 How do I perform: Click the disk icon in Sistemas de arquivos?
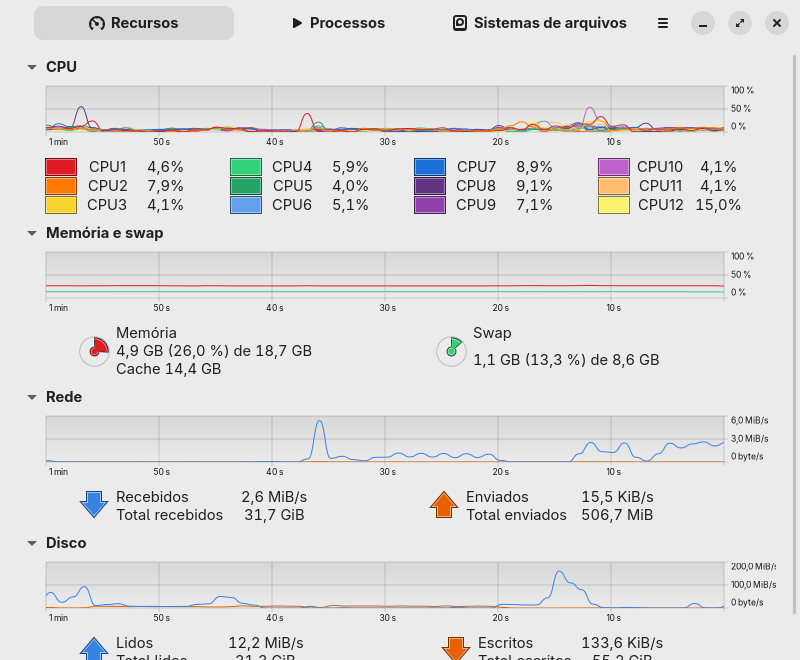(x=460, y=23)
